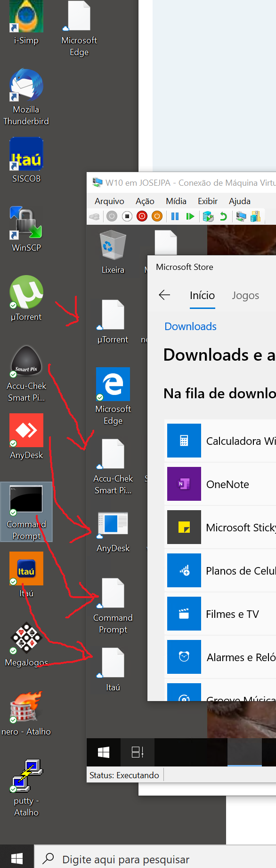Click the red Shut Down VM toolbar button
Screen dimensions: 276x868
tap(142, 216)
